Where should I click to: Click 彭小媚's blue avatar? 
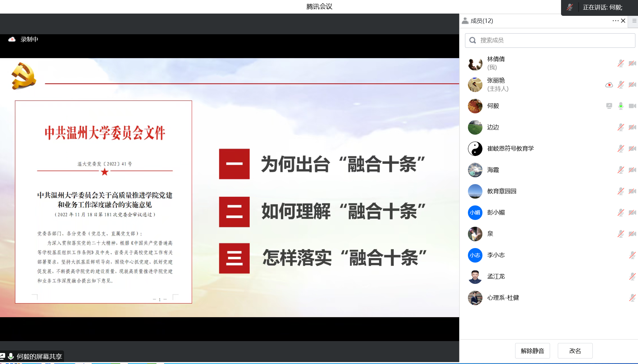click(475, 213)
